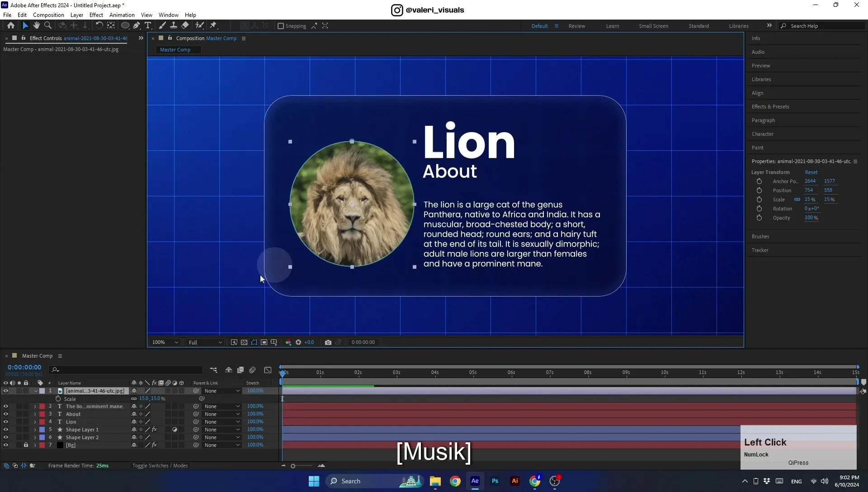Click the label color of Shape Layer 1
This screenshot has height=492, width=868.
coord(42,430)
